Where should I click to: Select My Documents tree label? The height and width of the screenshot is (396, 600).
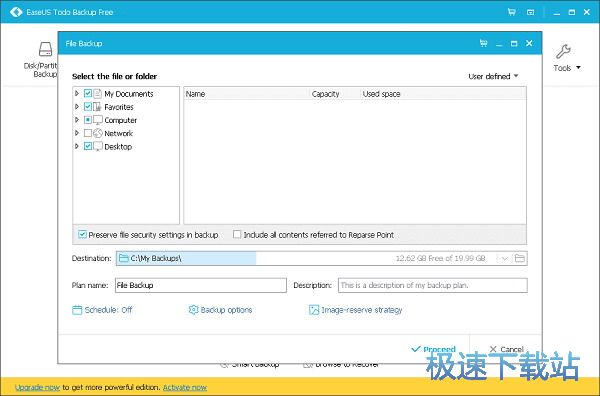point(129,94)
